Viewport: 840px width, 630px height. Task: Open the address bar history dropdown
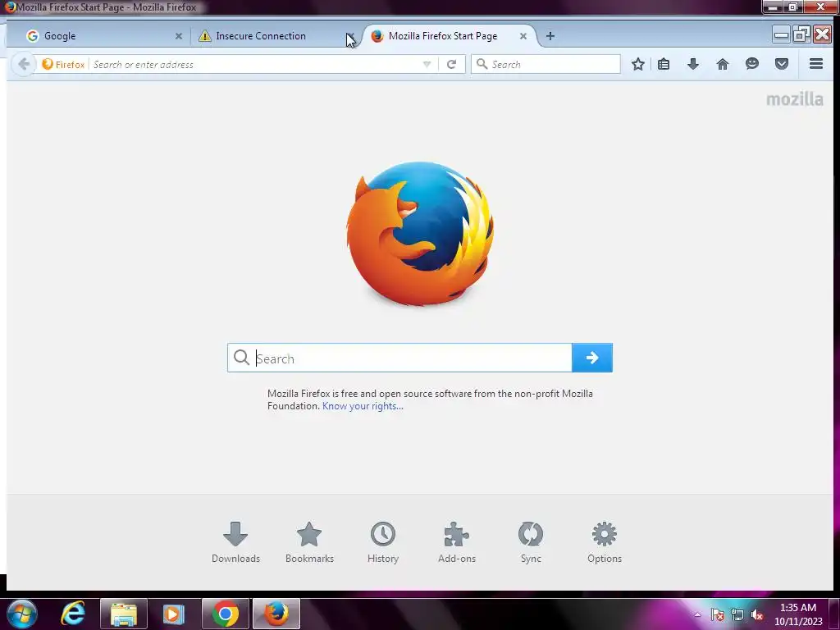[427, 64]
